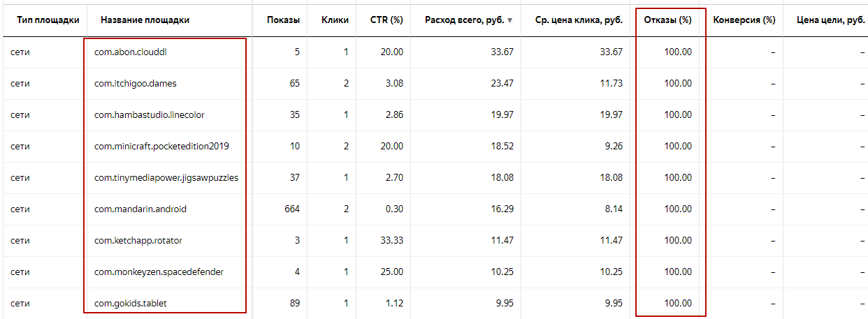Select the com.mandarin.android placement
This screenshot has width=868, height=319.
tap(140, 209)
